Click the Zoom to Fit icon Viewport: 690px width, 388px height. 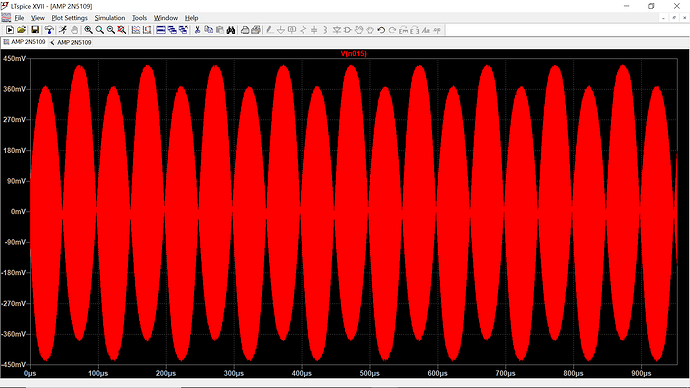pos(122,30)
